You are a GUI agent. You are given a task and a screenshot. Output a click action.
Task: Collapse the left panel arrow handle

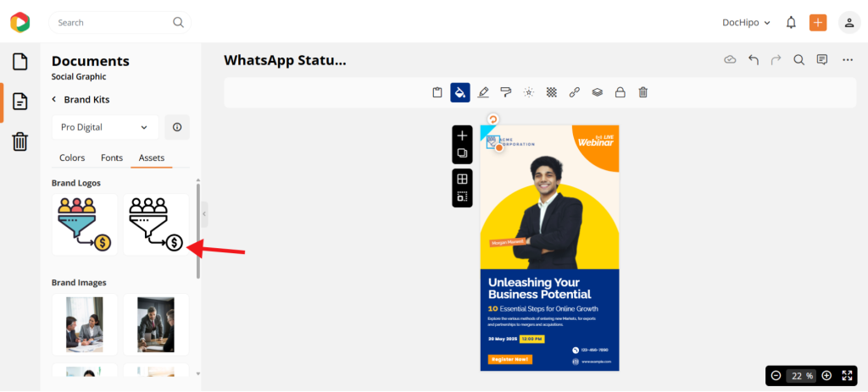[204, 214]
